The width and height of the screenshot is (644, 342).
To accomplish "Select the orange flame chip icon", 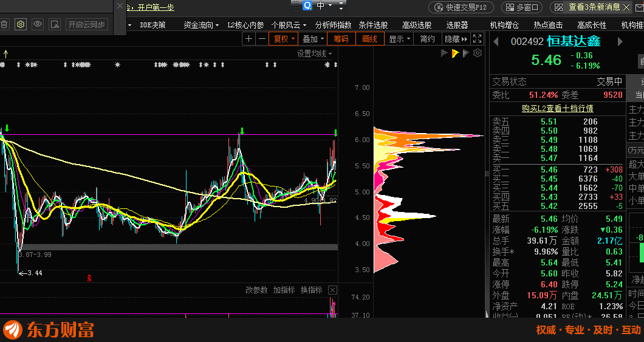I will 454,53.
